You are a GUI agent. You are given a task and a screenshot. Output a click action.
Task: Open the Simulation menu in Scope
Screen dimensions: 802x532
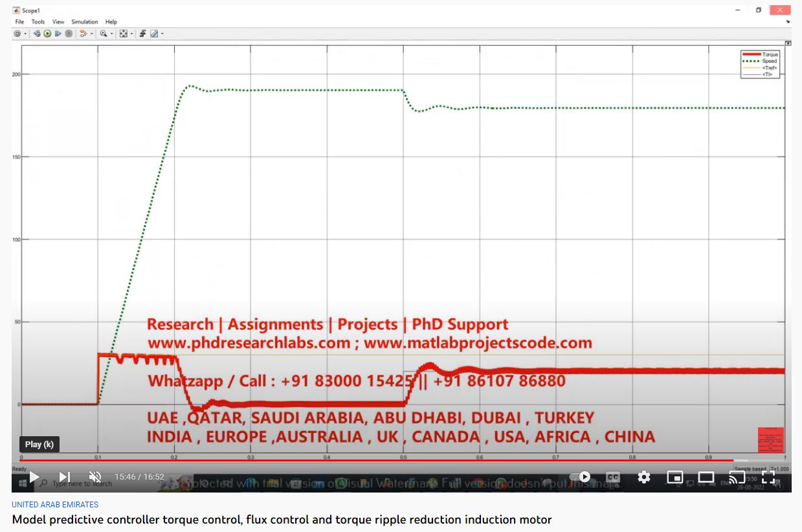tap(84, 22)
